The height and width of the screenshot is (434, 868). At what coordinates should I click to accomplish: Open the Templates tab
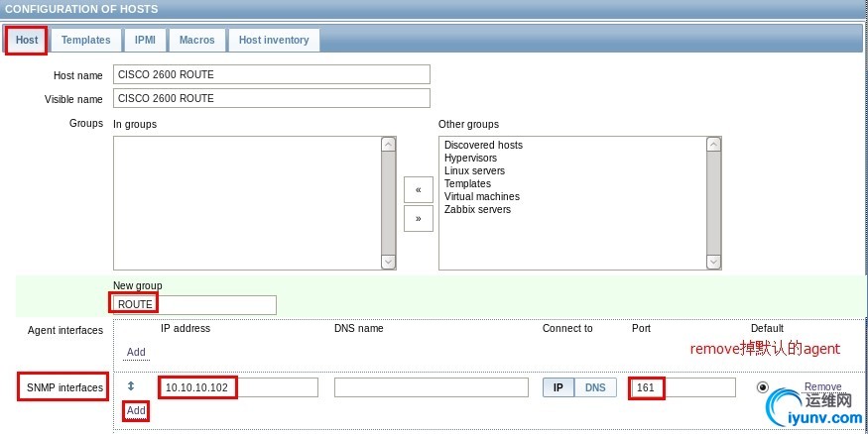[85, 40]
